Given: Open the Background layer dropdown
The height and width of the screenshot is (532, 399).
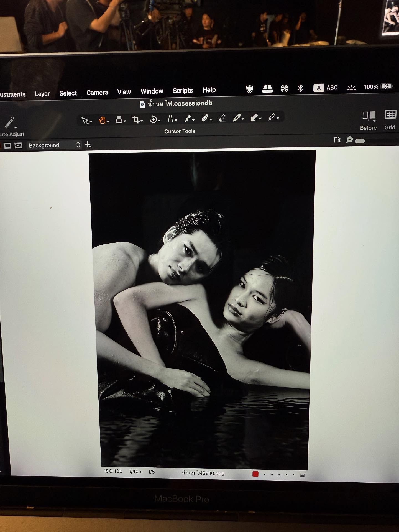Looking at the screenshot, I should pyautogui.click(x=54, y=145).
